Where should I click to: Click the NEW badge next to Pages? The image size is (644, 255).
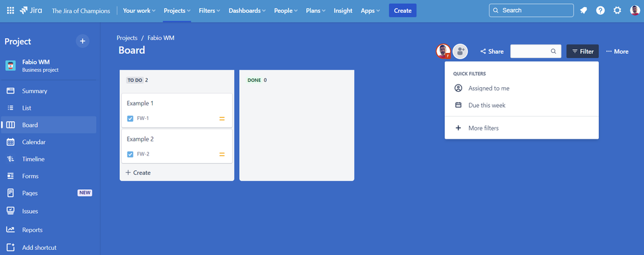pyautogui.click(x=84, y=193)
